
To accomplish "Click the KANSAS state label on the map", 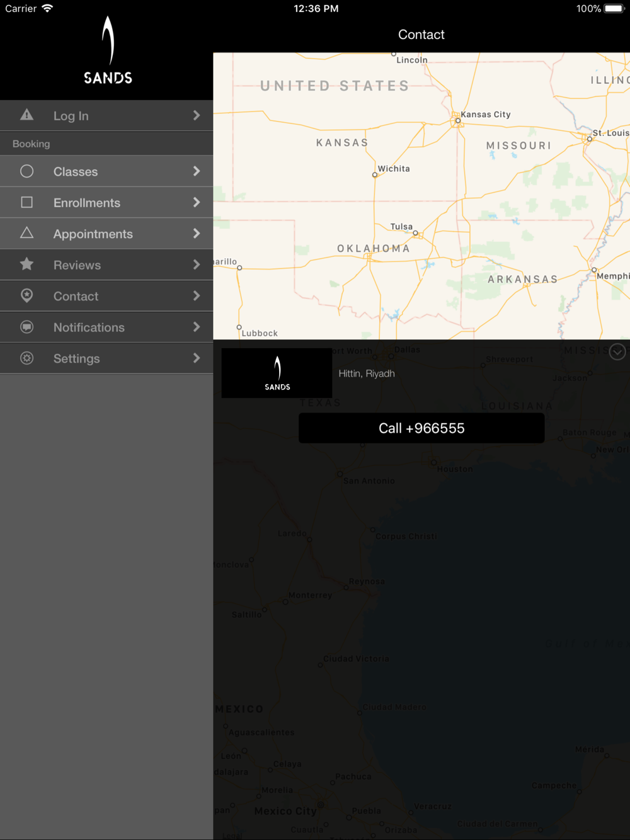I will pyautogui.click(x=342, y=143).
